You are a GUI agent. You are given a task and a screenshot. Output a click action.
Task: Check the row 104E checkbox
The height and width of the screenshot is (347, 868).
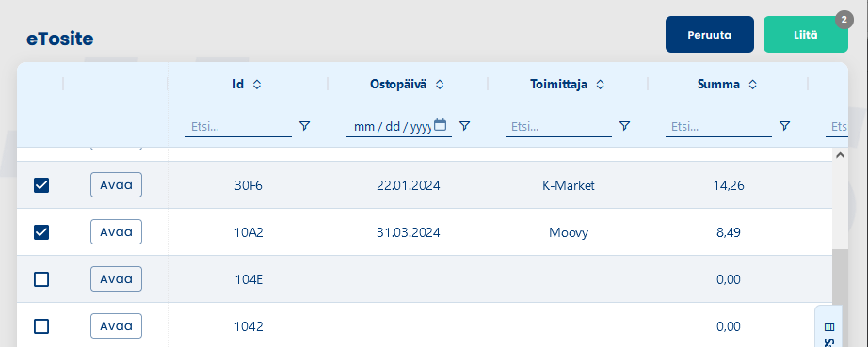point(41,279)
